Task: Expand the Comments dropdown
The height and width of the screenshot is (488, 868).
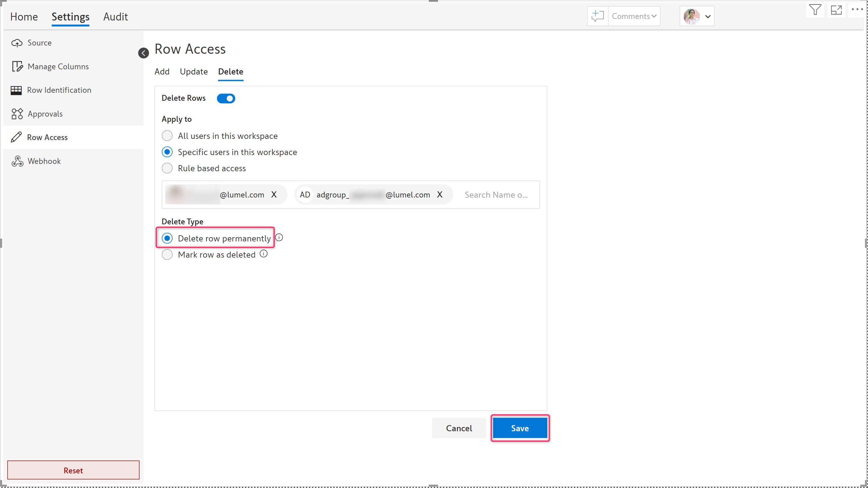Action: tap(634, 16)
